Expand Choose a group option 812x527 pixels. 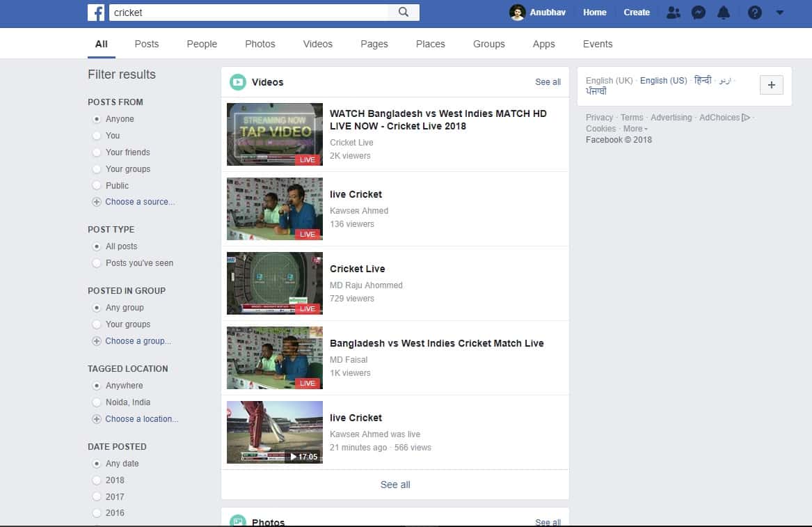point(138,341)
